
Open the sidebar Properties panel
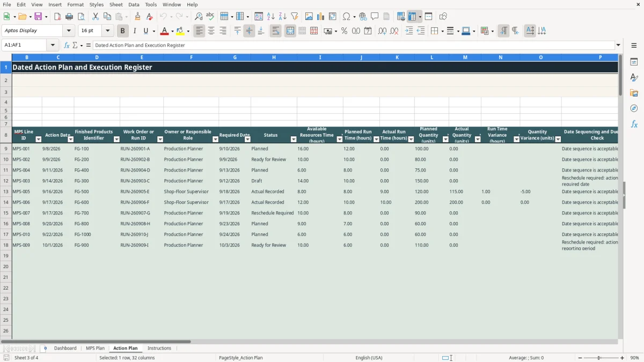coord(634,62)
